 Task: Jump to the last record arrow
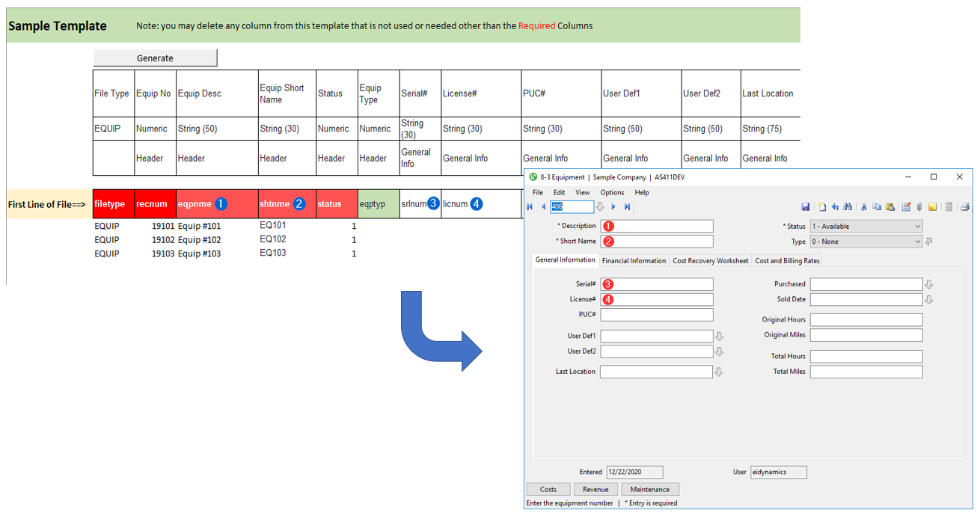[627, 207]
